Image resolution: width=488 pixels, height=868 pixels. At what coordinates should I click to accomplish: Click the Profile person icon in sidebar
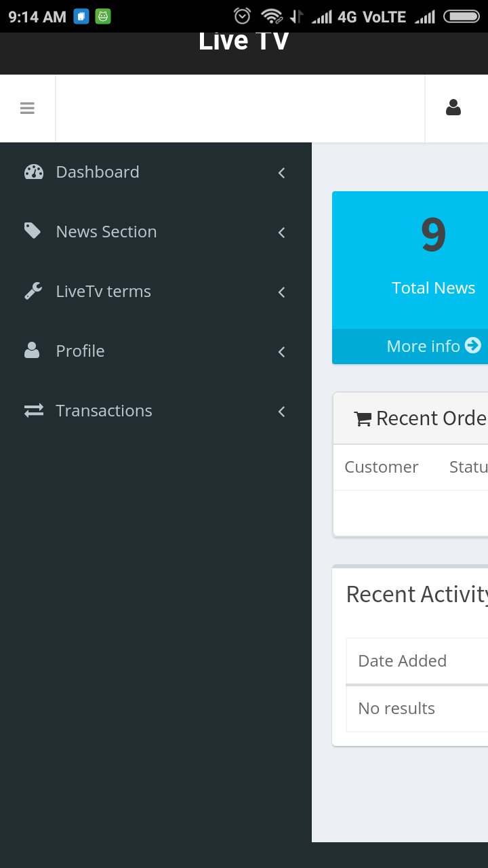tap(32, 351)
